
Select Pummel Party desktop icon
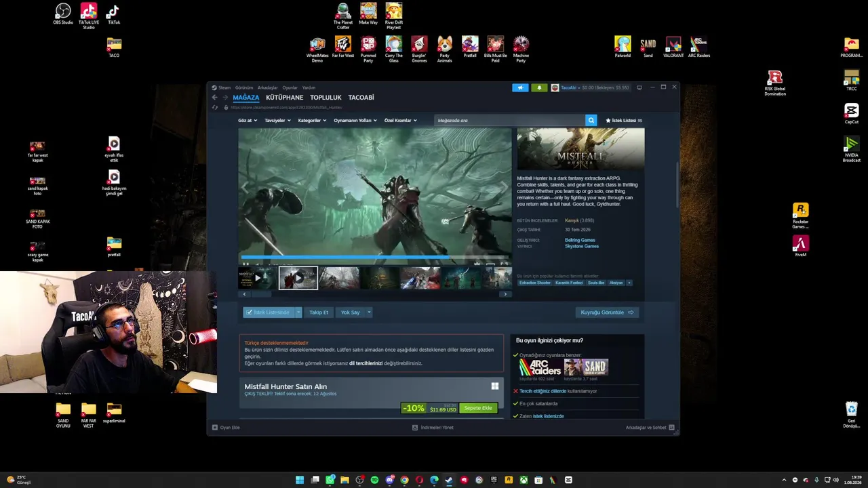coord(368,49)
